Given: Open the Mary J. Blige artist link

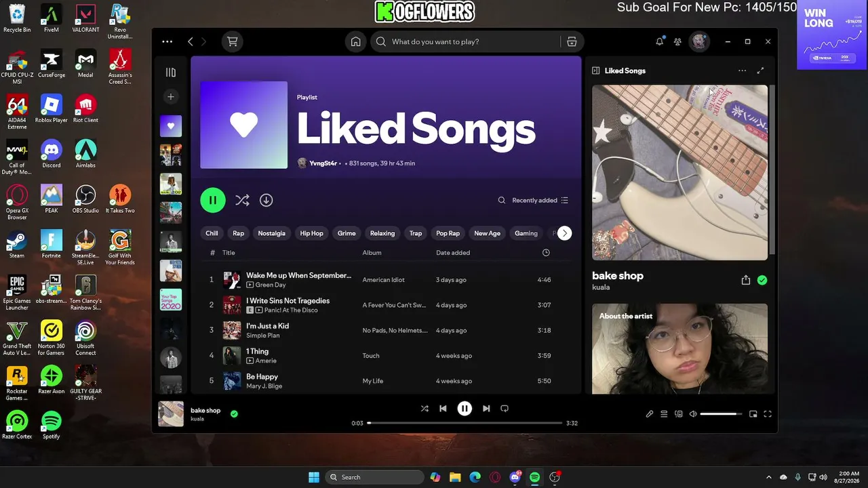Looking at the screenshot, I should 264,386.
